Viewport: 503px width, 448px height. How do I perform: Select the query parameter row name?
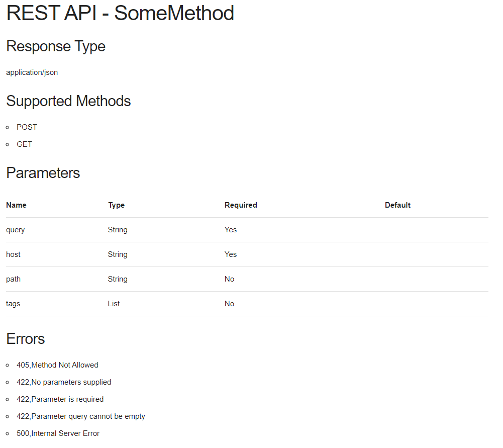pos(16,230)
